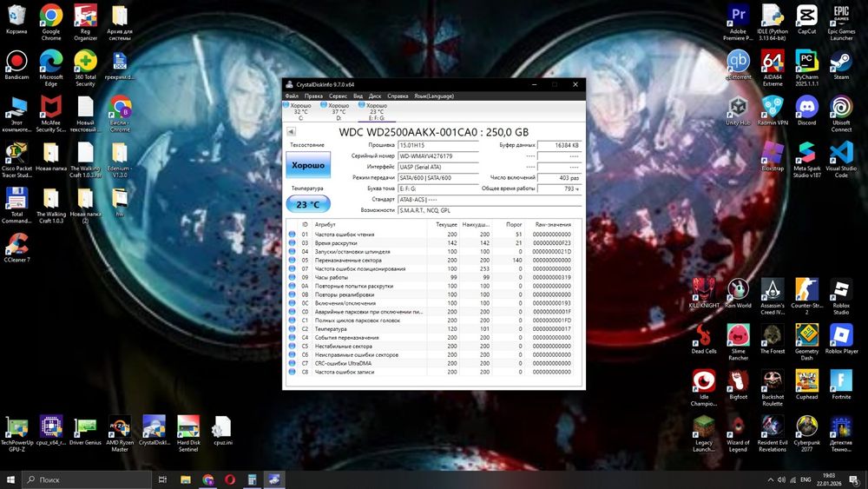
Task: Select attribute row 09 Часы работы
Action: coord(431,277)
